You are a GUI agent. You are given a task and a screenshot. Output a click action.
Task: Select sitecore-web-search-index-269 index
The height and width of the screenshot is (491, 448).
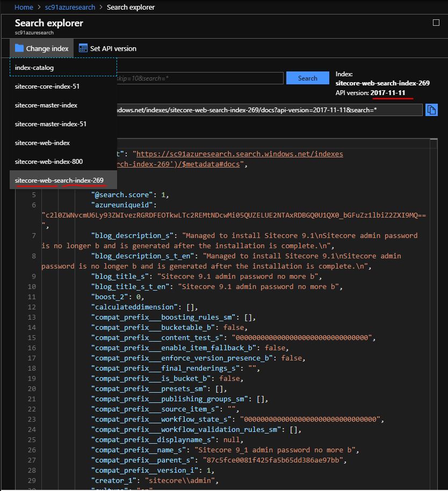click(63, 180)
